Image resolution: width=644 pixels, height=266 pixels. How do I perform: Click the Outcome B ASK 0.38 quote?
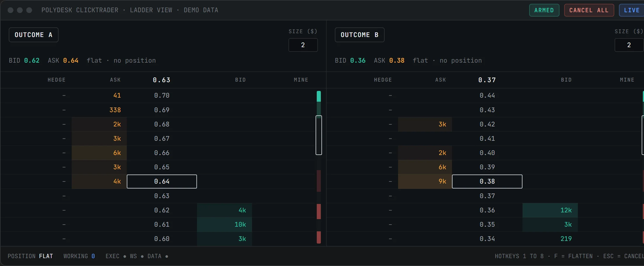click(x=389, y=61)
